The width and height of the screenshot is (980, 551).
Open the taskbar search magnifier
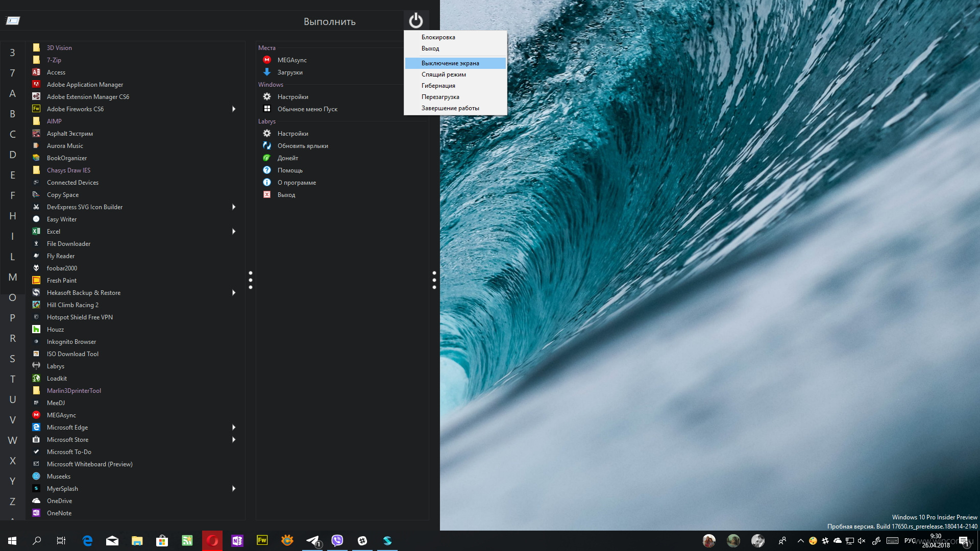(x=37, y=541)
